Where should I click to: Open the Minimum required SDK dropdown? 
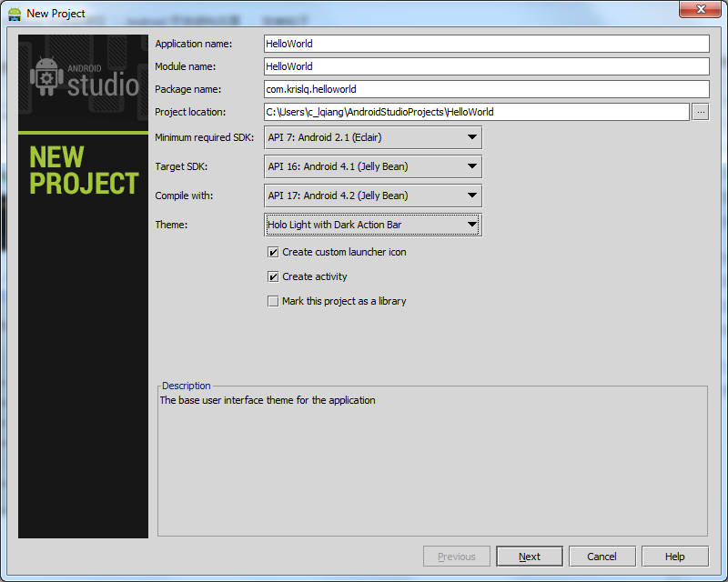pos(472,137)
